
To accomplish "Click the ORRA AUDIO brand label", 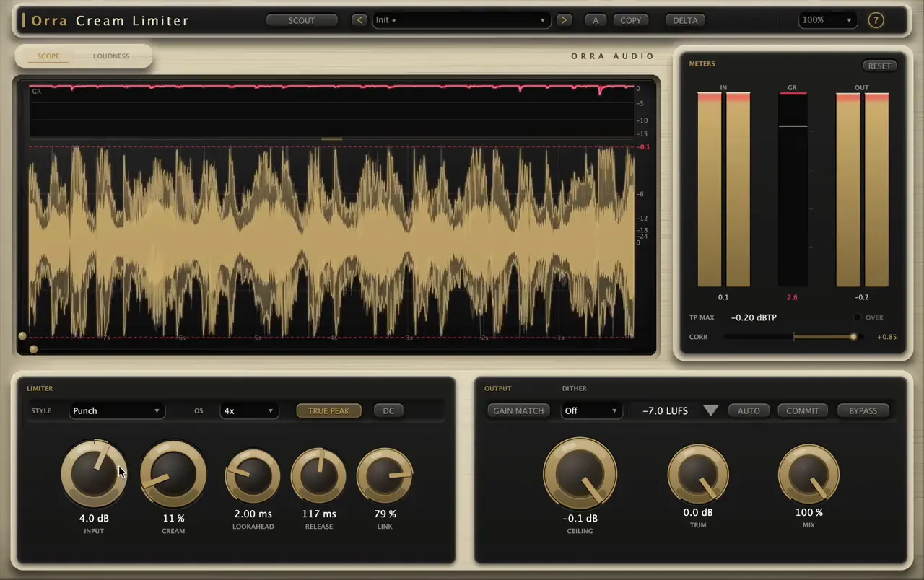I will coord(612,56).
